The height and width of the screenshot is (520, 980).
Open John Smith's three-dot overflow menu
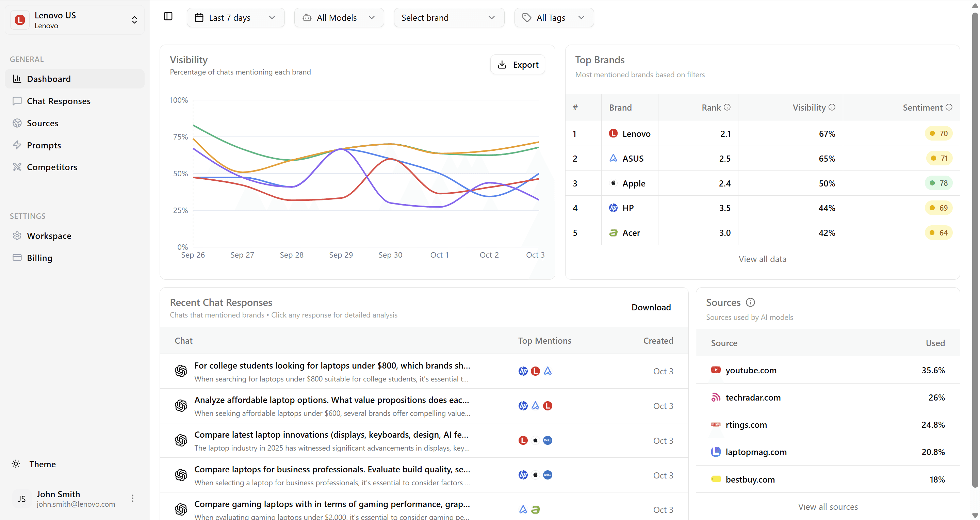[132, 498]
